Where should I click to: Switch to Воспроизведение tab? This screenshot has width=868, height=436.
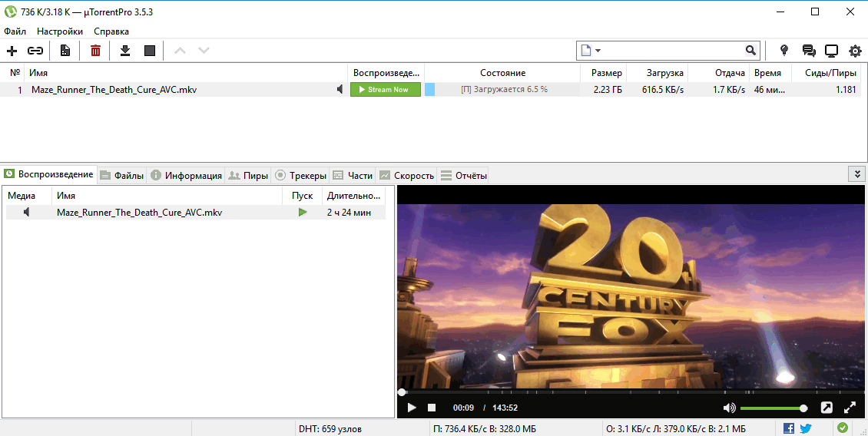pos(48,174)
